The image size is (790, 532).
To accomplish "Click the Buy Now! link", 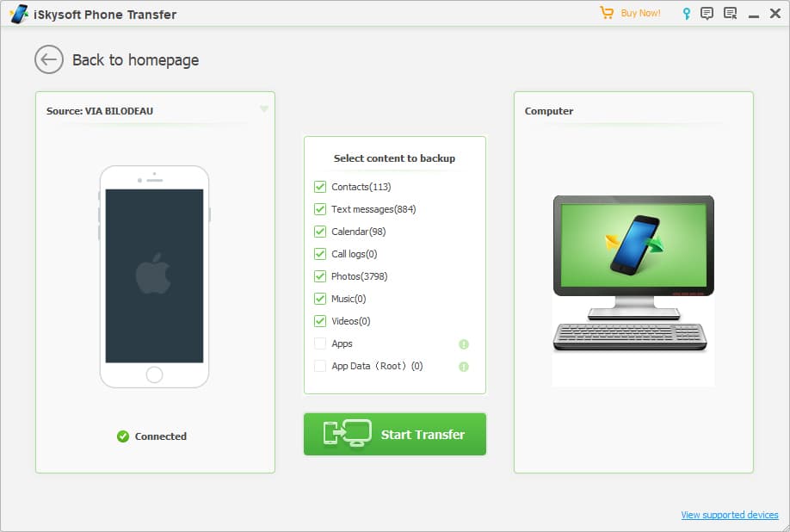I will 640,13.
